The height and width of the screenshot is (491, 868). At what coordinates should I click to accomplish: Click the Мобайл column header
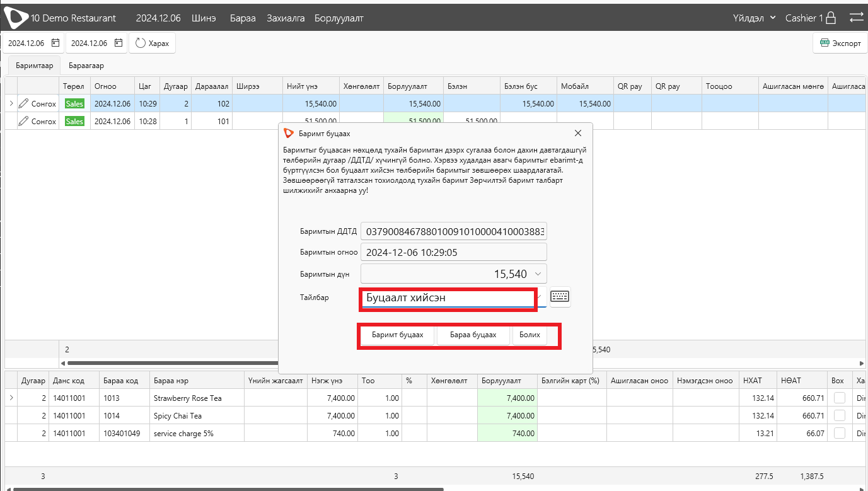click(585, 86)
